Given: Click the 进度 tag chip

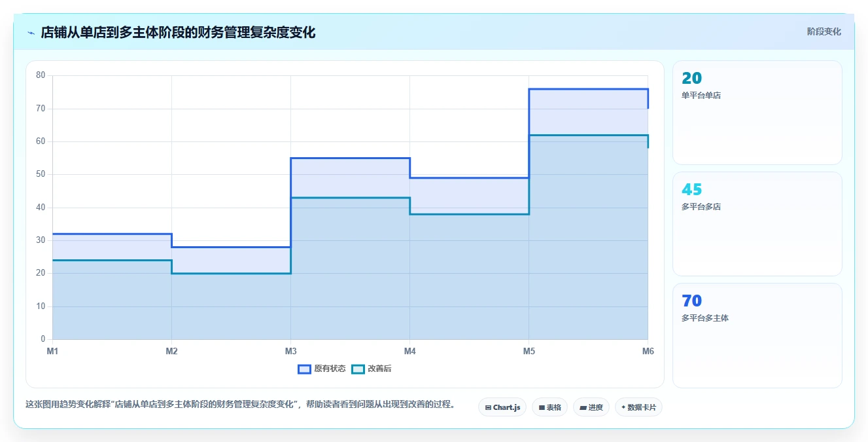Looking at the screenshot, I should pos(591,407).
